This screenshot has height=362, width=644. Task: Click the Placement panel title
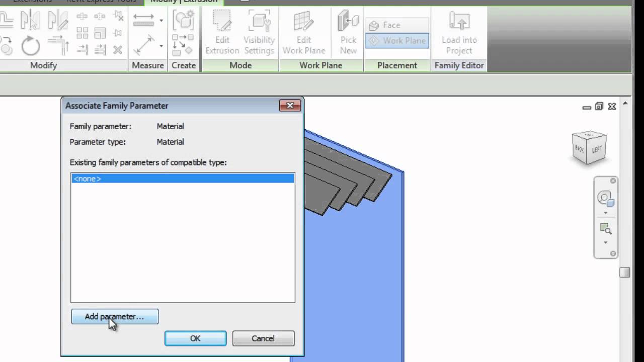tap(397, 65)
